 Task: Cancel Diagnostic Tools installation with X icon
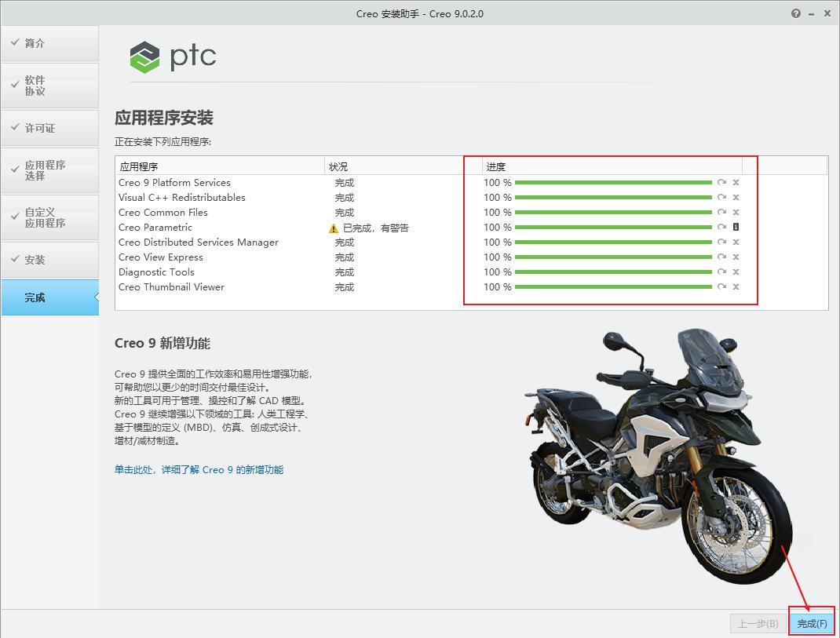tap(736, 272)
